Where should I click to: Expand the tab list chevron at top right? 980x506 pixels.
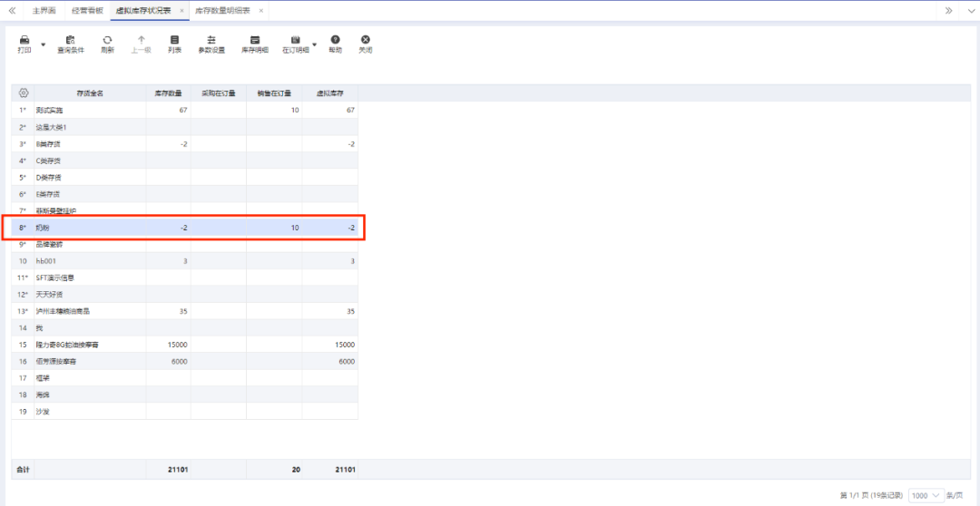[x=948, y=11]
